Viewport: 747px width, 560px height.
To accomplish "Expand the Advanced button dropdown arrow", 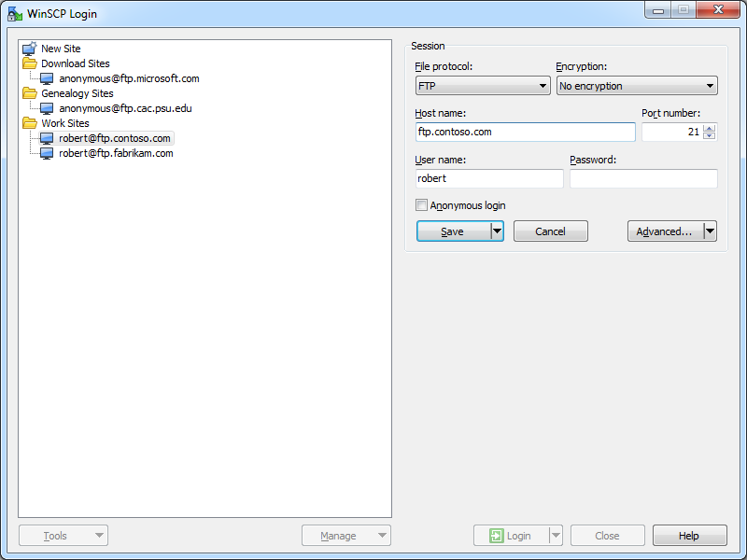I will [x=710, y=231].
